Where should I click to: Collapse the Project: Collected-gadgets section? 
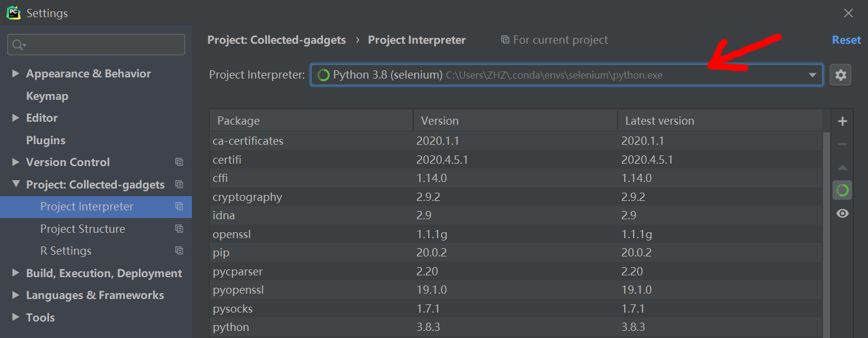pos(16,184)
